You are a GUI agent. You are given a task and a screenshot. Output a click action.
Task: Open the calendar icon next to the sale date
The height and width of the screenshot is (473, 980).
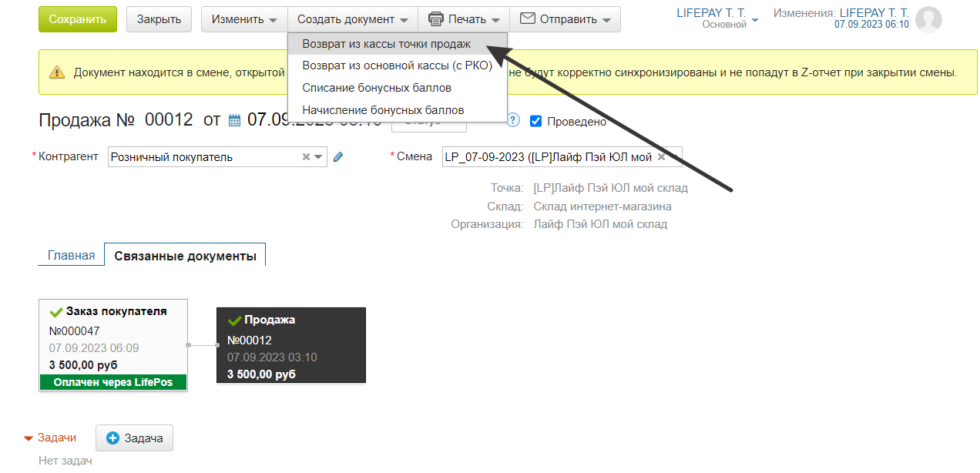click(235, 121)
